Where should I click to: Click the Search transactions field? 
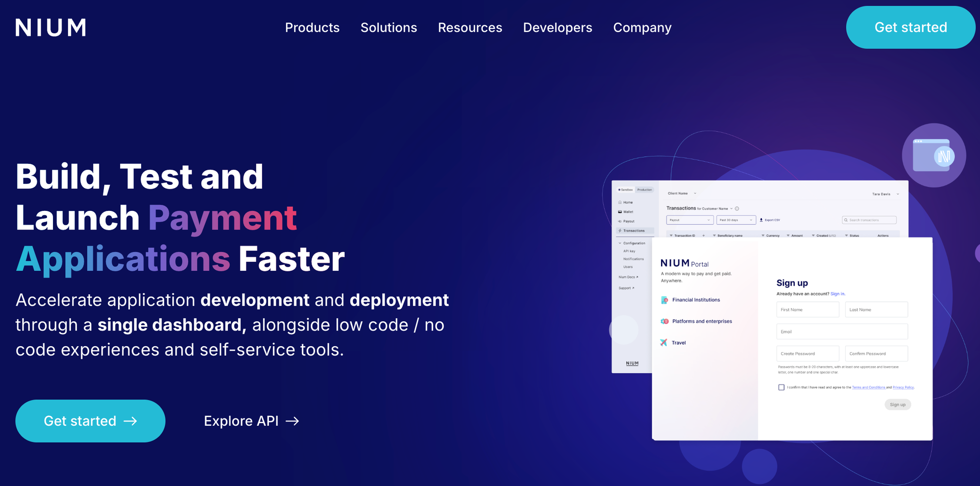click(x=869, y=220)
